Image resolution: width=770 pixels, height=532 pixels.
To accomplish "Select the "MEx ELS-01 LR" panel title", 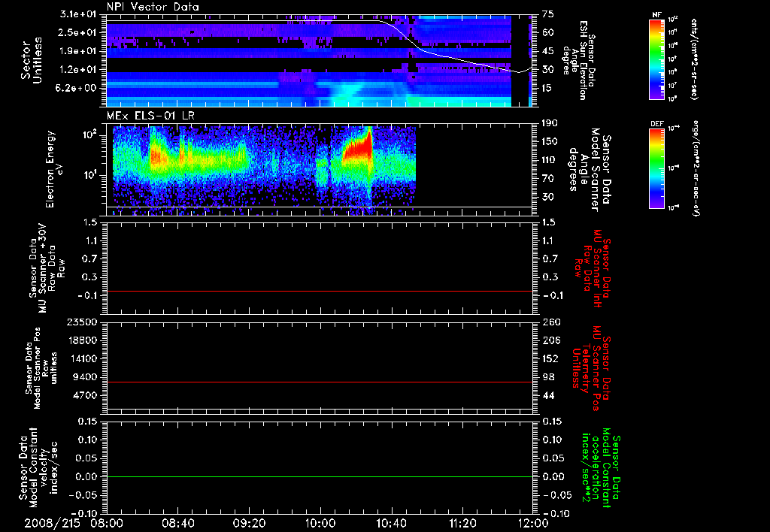I will click(150, 116).
